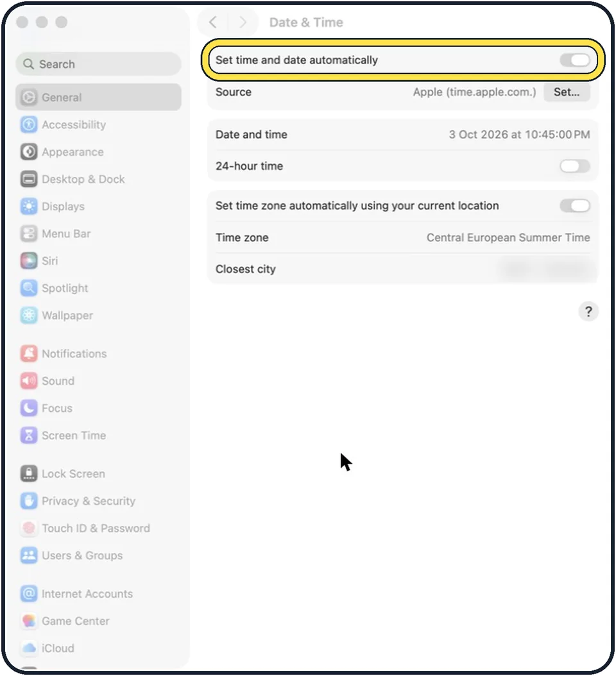Viewport: 616px width, 676px height.
Task: Click the search magnifier icon
Action: point(28,64)
